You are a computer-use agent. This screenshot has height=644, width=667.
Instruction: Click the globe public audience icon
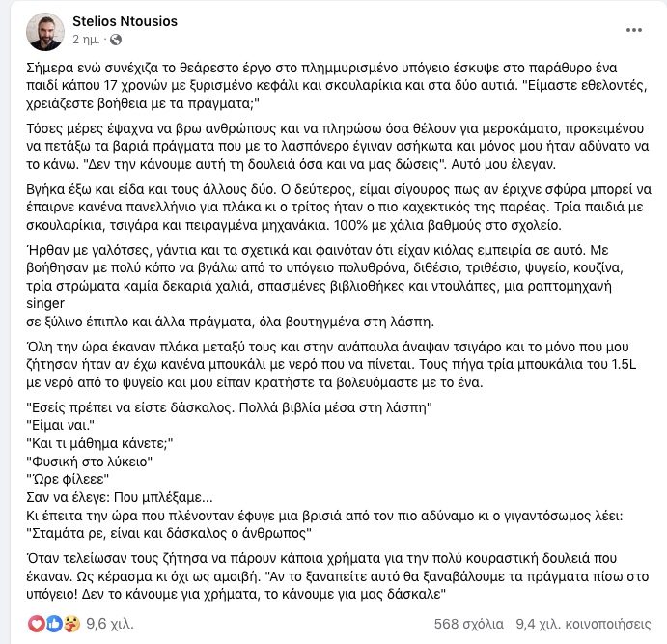click(x=116, y=40)
